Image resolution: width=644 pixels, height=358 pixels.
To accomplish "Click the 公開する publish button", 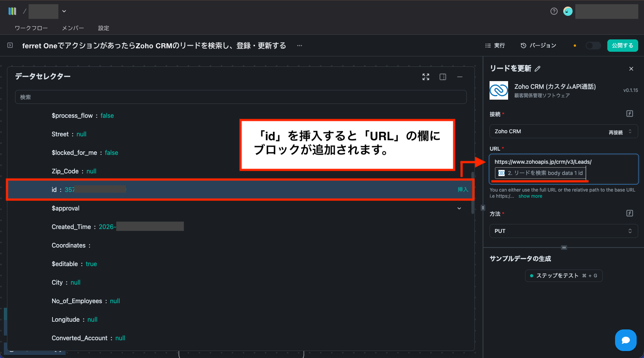I will 622,46.
